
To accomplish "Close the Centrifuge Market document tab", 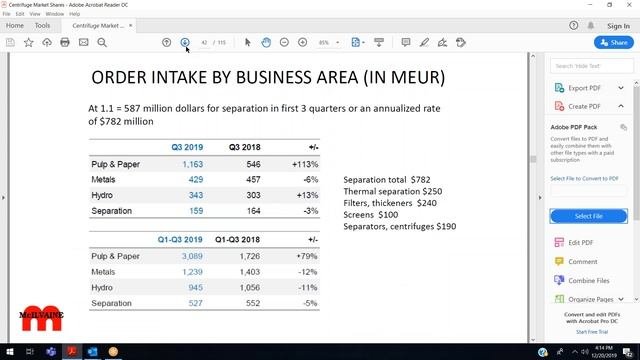I will point(131,25).
